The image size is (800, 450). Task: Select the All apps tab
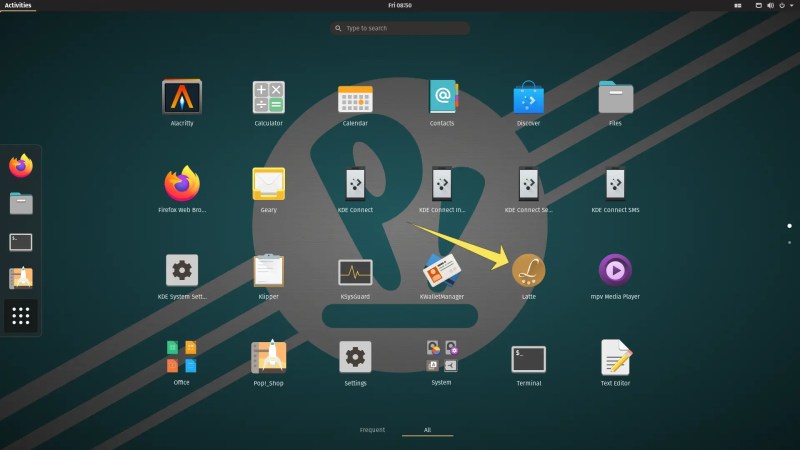tap(427, 430)
